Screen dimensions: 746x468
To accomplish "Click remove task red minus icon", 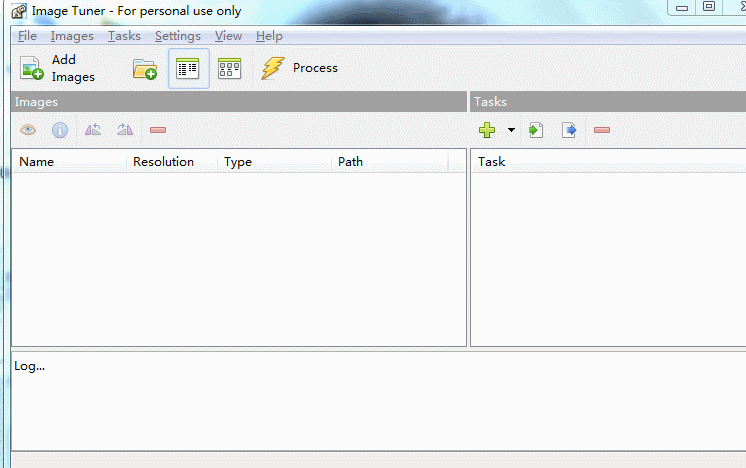I will [x=602, y=130].
